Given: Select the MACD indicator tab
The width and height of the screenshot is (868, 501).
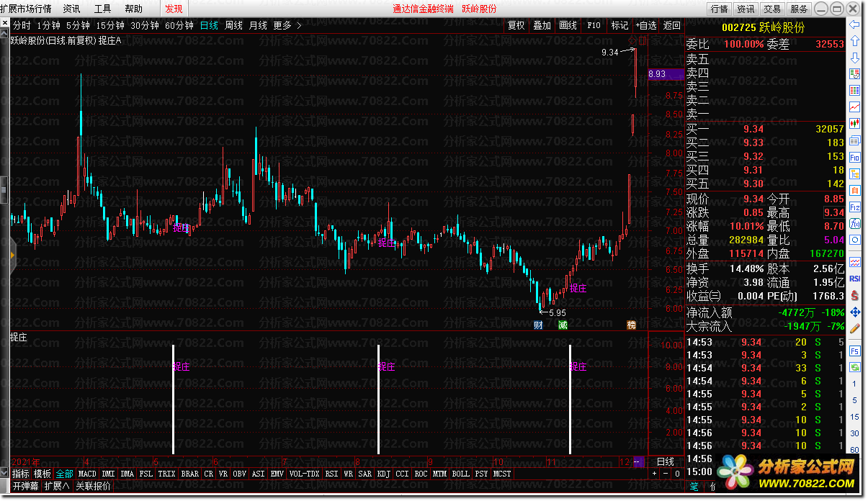Looking at the screenshot, I should 87,474.
